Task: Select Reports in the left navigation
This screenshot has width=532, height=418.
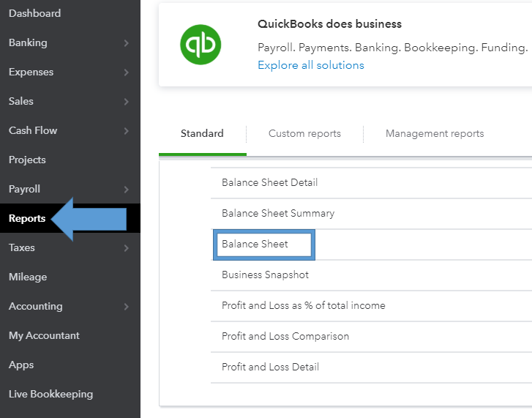Action: pos(27,218)
